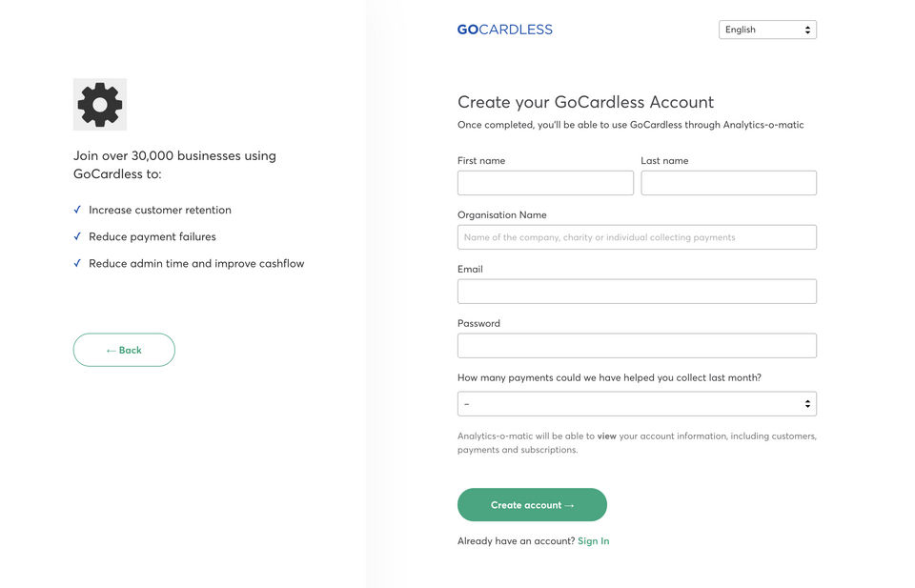
Task: Click into the Password field
Action: click(637, 345)
